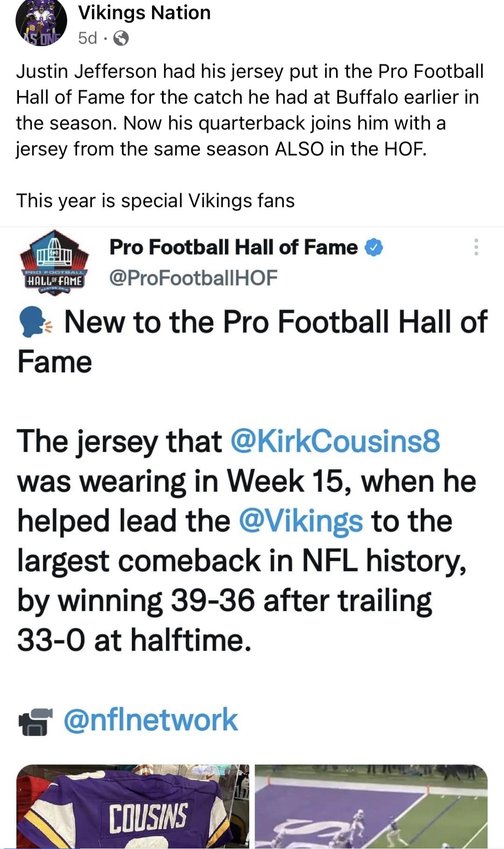Open the @ProFootballHOF handle
The height and width of the screenshot is (849, 504).
pyautogui.click(x=193, y=277)
